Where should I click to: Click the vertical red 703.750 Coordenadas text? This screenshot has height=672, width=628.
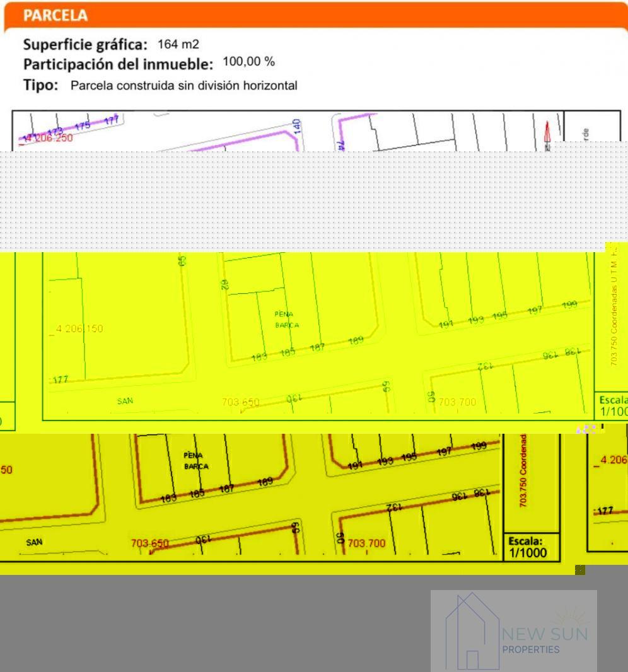point(525,470)
